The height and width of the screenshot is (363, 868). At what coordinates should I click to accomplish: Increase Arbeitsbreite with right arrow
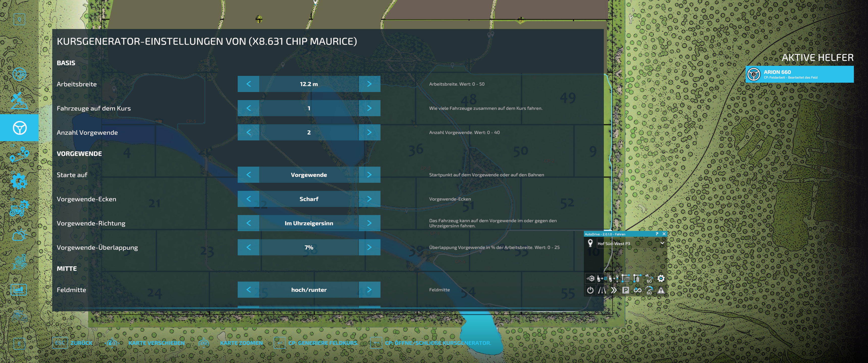369,84
